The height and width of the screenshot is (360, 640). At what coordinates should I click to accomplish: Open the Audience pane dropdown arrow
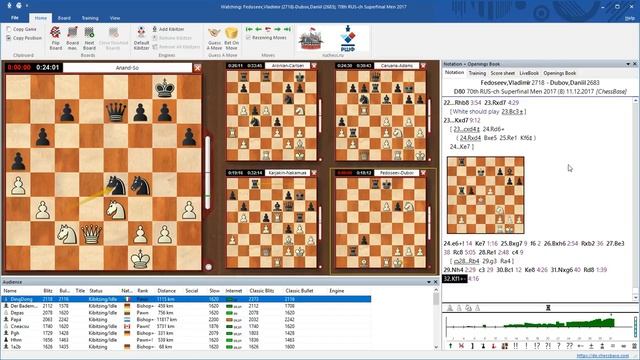pyautogui.click(x=429, y=282)
